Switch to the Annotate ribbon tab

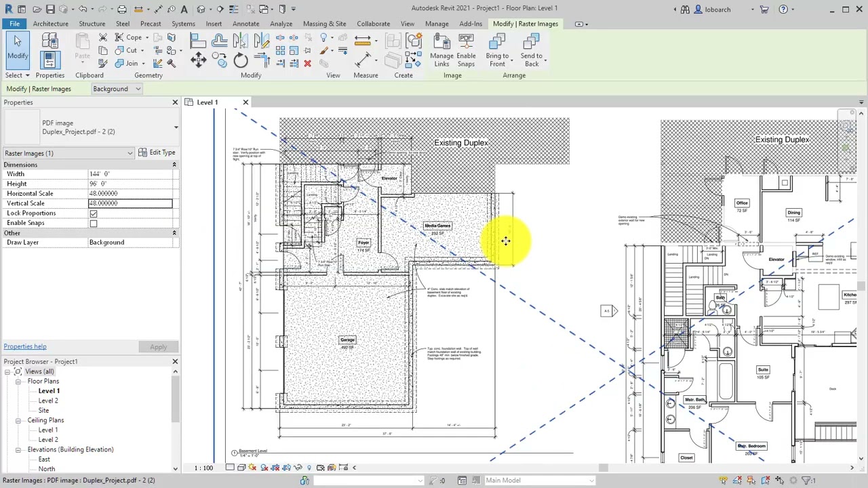pos(245,24)
